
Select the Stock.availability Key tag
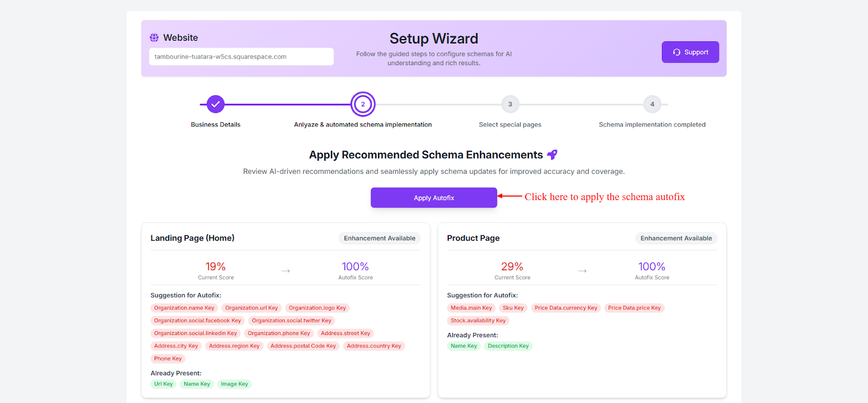[x=478, y=320]
